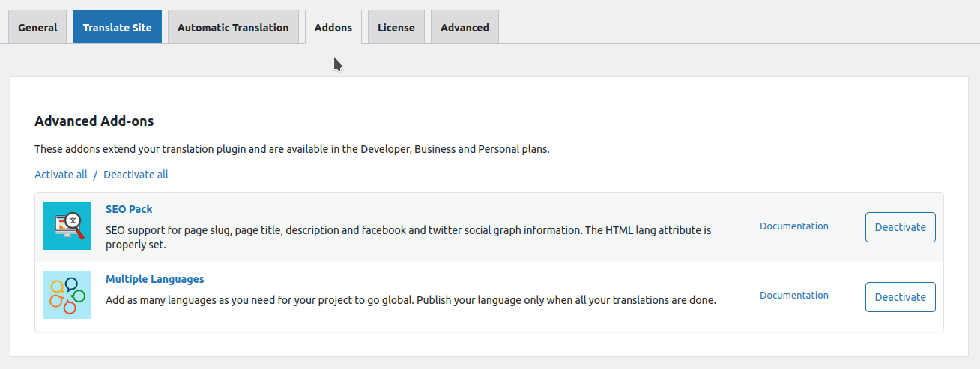Open the SEO Pack title link
Image resolution: width=980 pixels, height=369 pixels.
(x=129, y=209)
